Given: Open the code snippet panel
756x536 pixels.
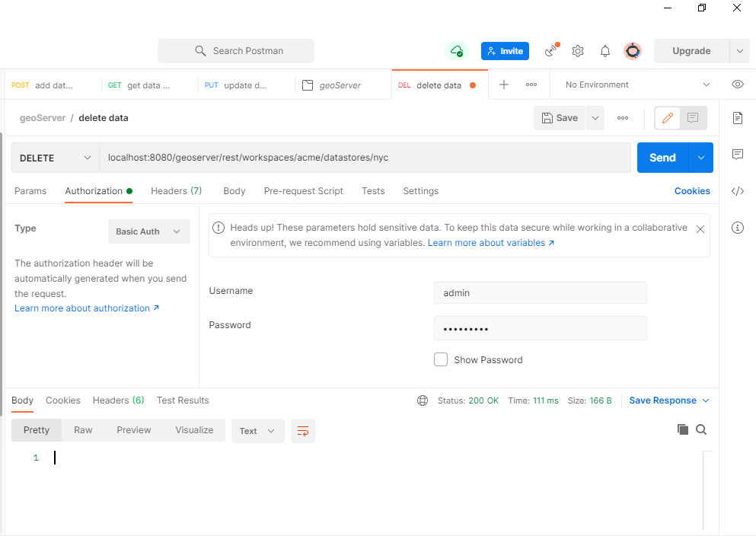Looking at the screenshot, I should 737,191.
